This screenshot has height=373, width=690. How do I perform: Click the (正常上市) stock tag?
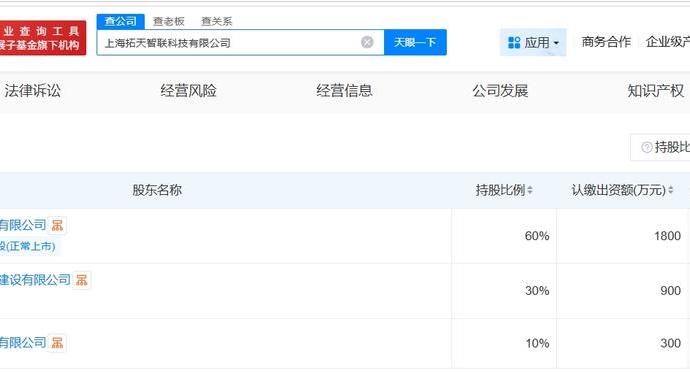29,246
